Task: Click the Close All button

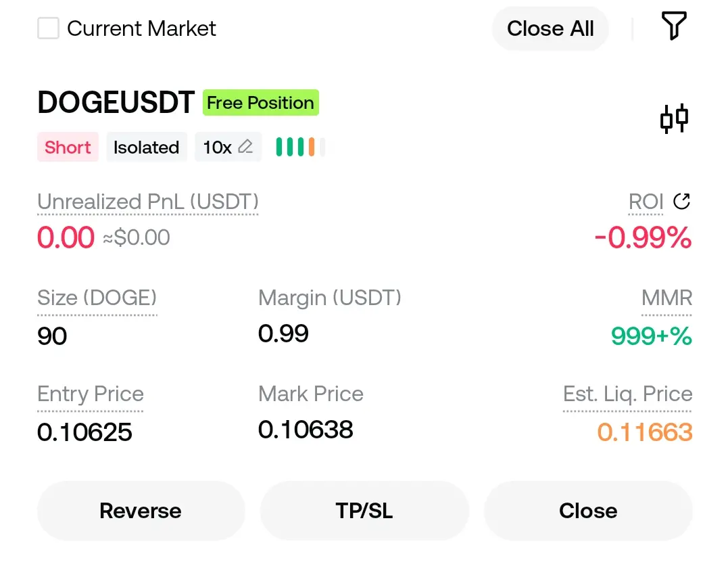Action: click(550, 28)
